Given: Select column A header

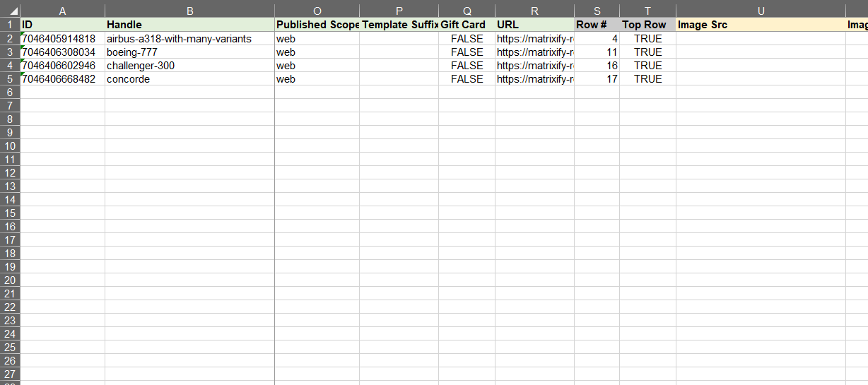Looking at the screenshot, I should point(62,11).
